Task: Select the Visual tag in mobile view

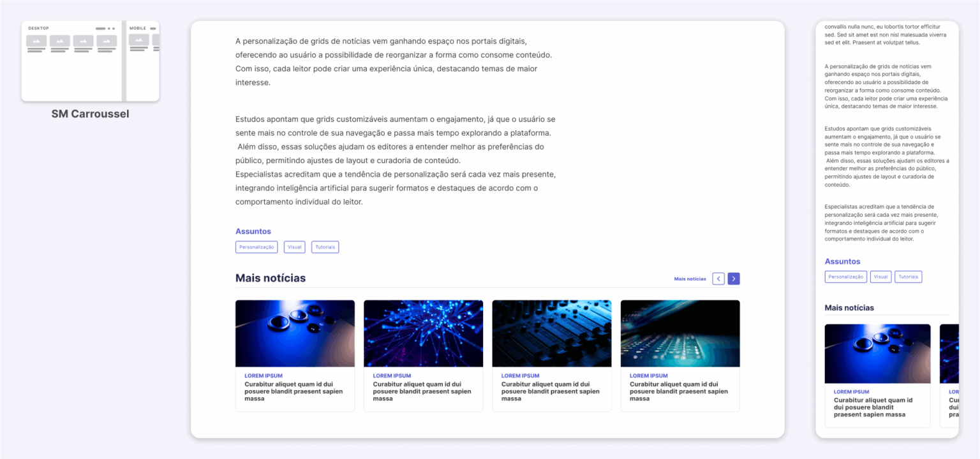Action: [881, 277]
